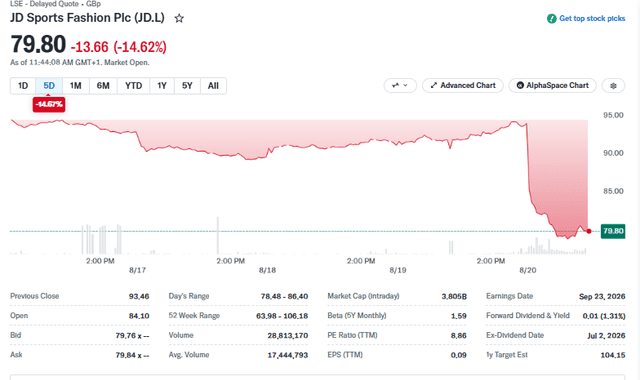Click the -14.67% badge under 5D
The height and width of the screenshot is (380, 640).
49,104
